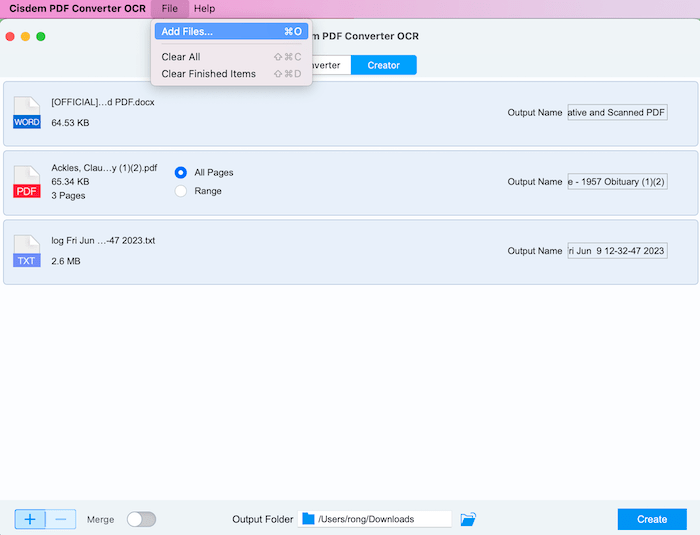Click the /Users/rong/Downloads output folder field
This screenshot has width=700, height=535.
(x=375, y=519)
